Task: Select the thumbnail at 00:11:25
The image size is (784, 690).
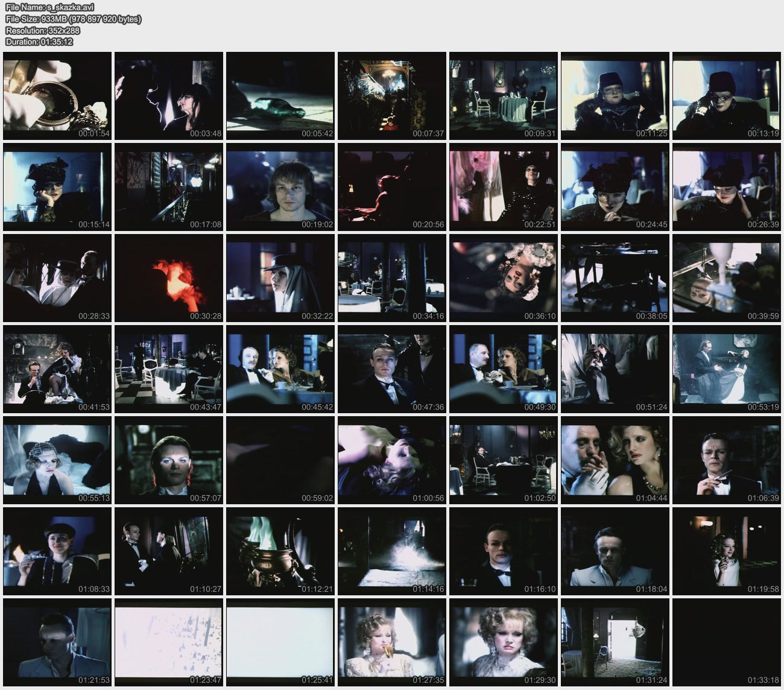Action: (x=615, y=96)
